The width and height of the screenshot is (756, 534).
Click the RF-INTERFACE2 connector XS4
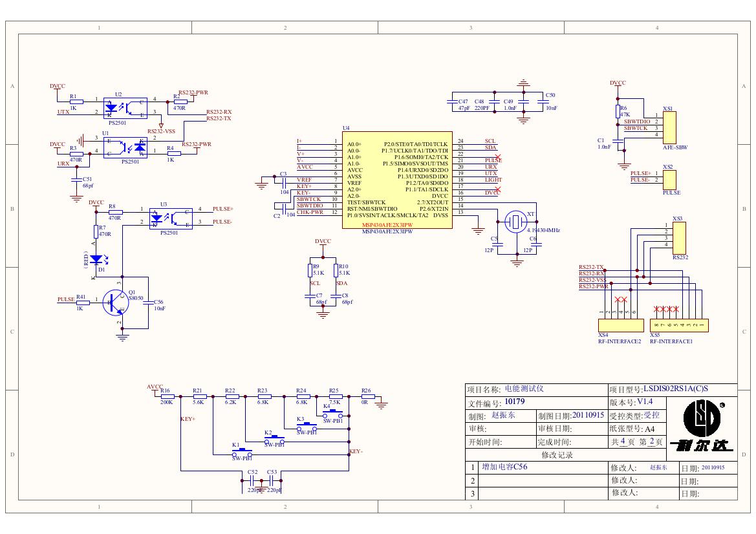pos(620,325)
